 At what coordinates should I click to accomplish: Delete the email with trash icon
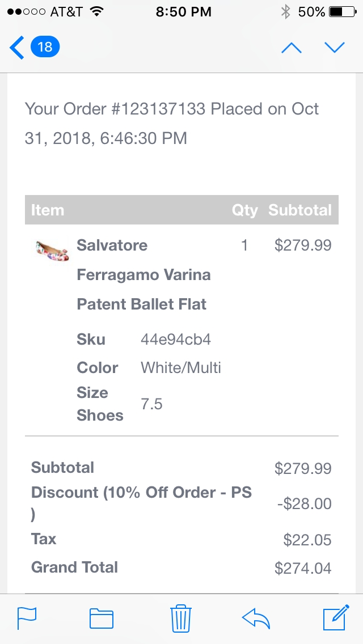coord(180,618)
